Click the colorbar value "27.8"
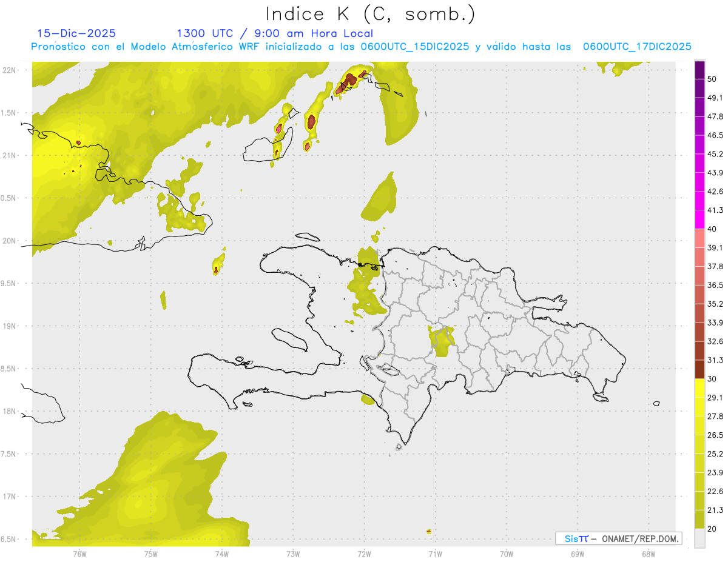This screenshot has height=562, width=728. click(x=715, y=416)
